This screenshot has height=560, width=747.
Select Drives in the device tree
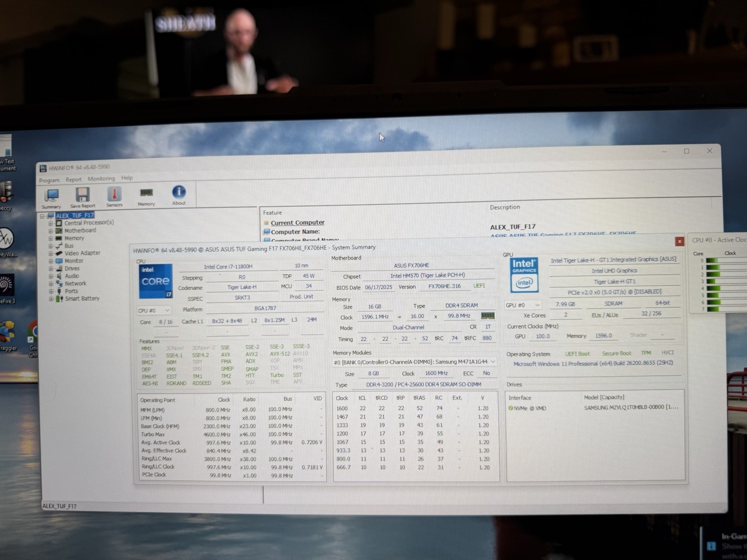pos(72,268)
